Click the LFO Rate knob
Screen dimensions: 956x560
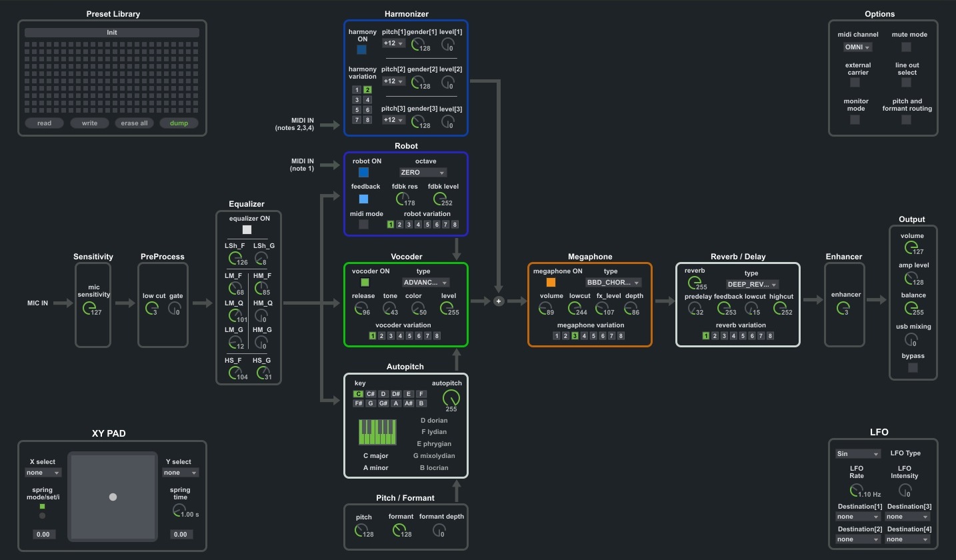point(856,491)
